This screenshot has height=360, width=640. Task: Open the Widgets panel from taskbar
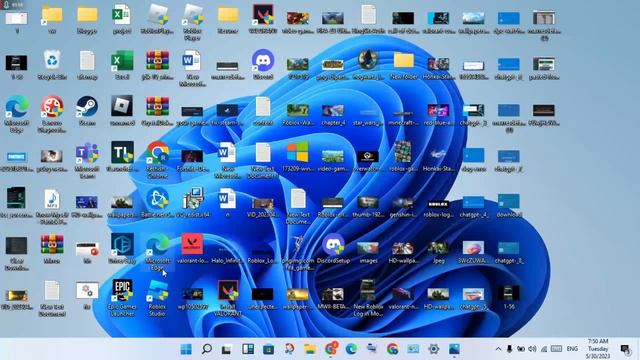pyautogui.click(x=248, y=349)
